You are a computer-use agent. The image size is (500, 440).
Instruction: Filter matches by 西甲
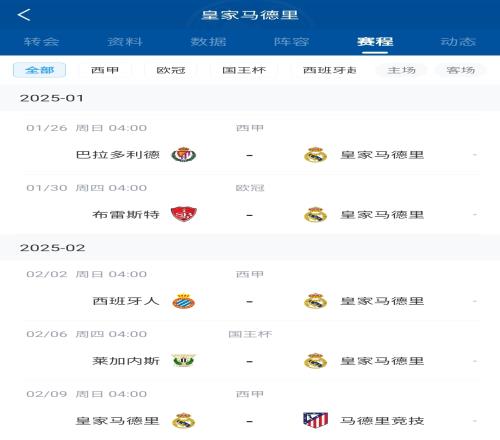click(x=105, y=70)
